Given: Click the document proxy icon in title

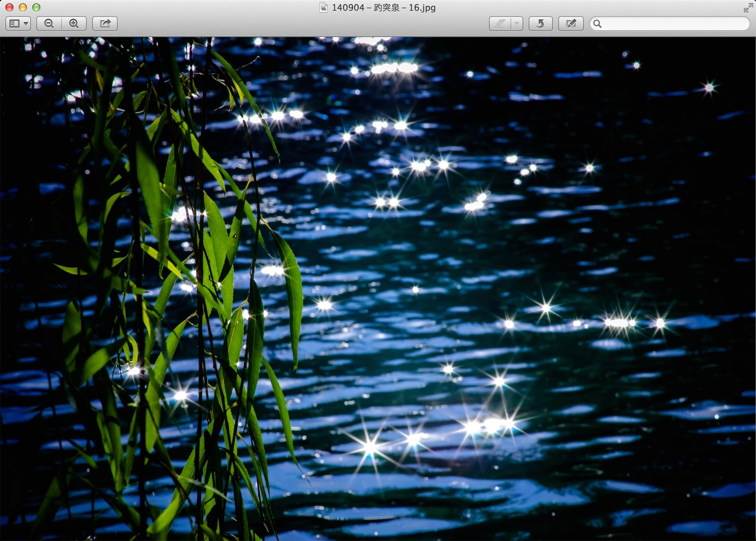Looking at the screenshot, I should [x=323, y=7].
